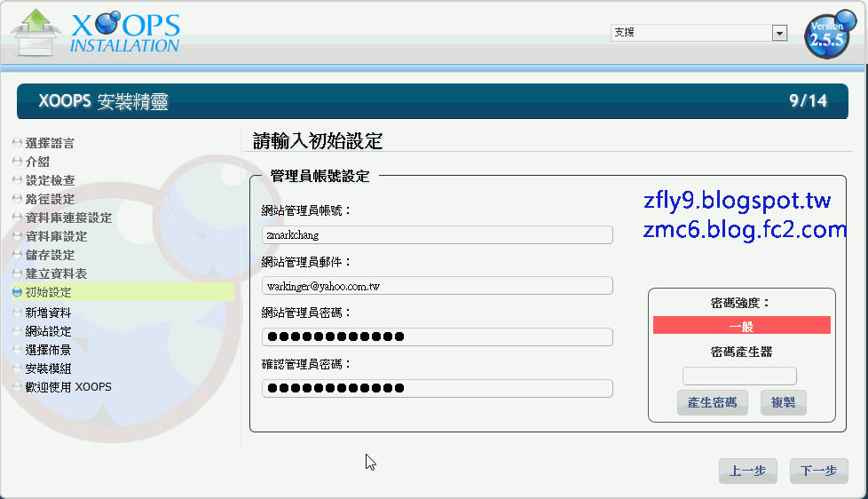Click the red 一般 password strength bar
Viewport: 868px width, 499px height.
pyautogui.click(x=742, y=325)
